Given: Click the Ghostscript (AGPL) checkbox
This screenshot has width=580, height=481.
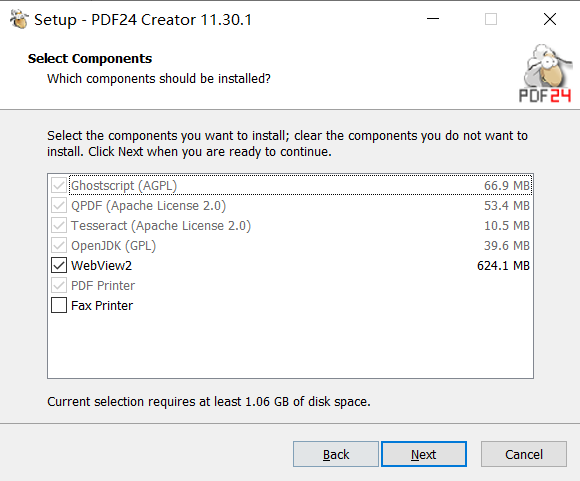Looking at the screenshot, I should click(59, 185).
